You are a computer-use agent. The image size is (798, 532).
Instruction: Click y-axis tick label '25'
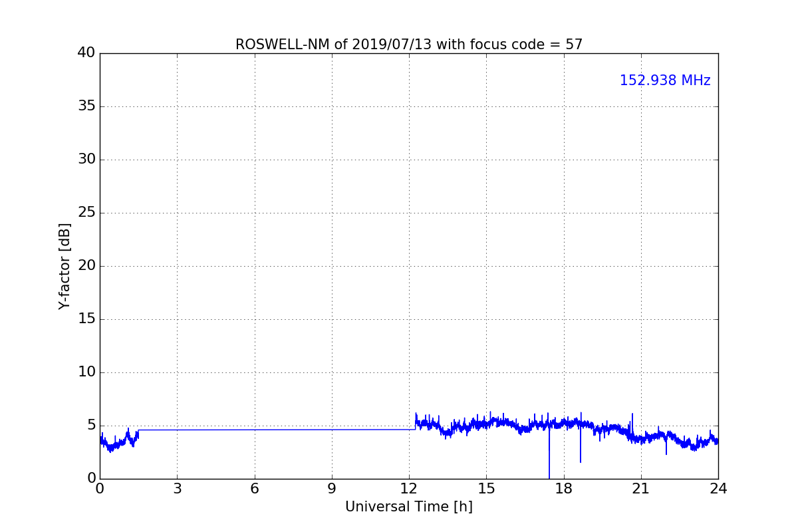pyautogui.click(x=86, y=213)
